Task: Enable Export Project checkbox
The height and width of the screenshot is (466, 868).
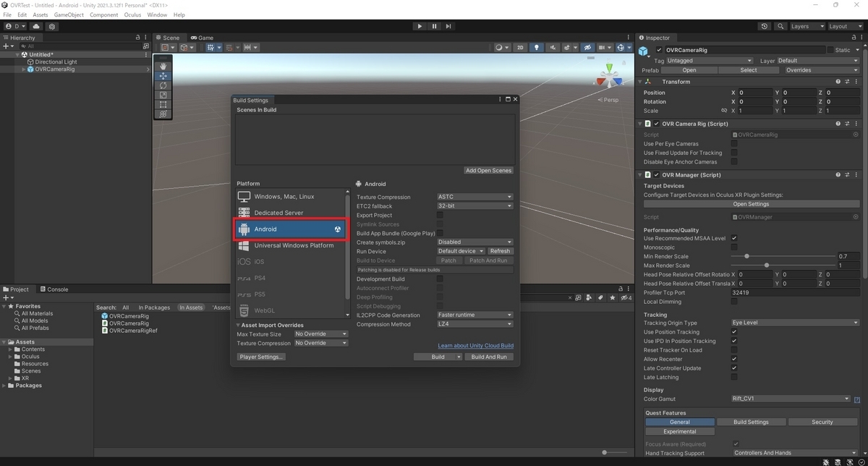Action: [x=440, y=215]
